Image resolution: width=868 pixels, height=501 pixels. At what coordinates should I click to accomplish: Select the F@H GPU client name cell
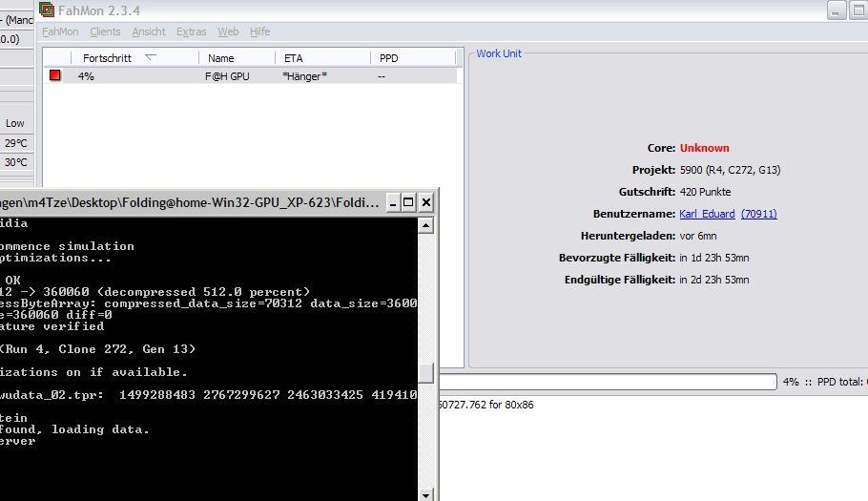227,76
